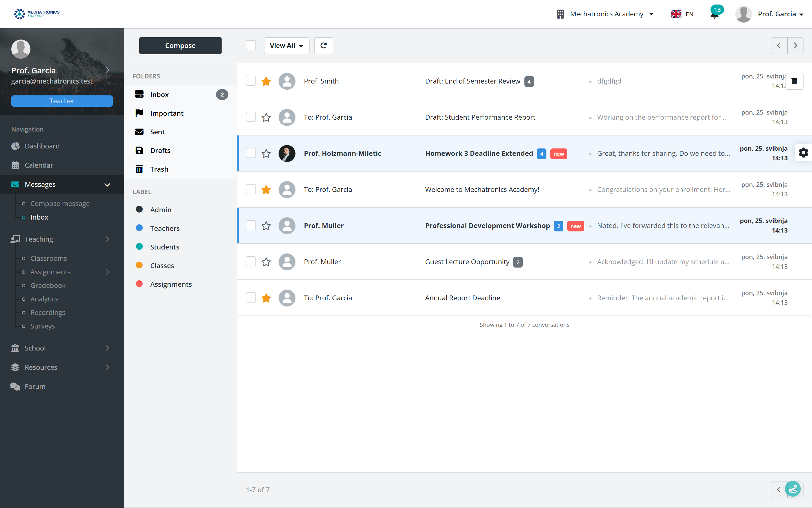The height and width of the screenshot is (508, 812).
Task: Go to next page arrow in top toolbar
Action: click(x=795, y=46)
